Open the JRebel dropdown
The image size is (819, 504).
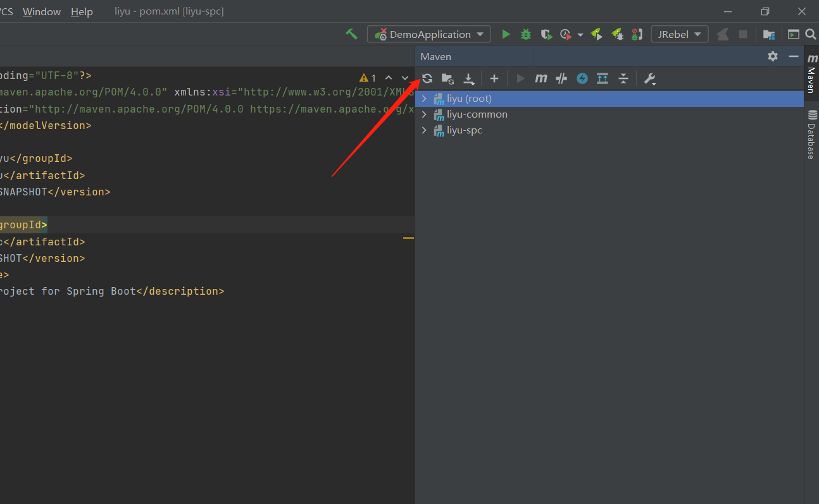[x=680, y=34]
